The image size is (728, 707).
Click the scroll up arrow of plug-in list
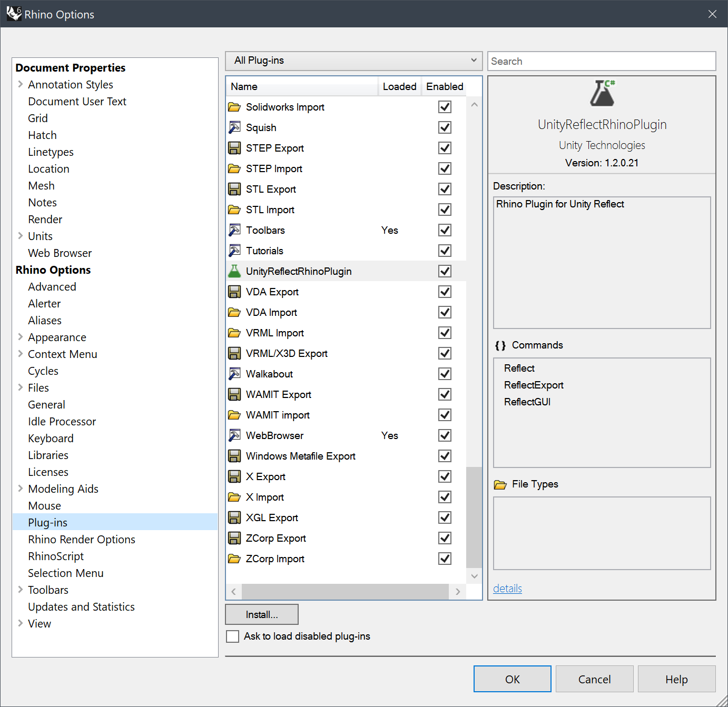[x=474, y=105]
